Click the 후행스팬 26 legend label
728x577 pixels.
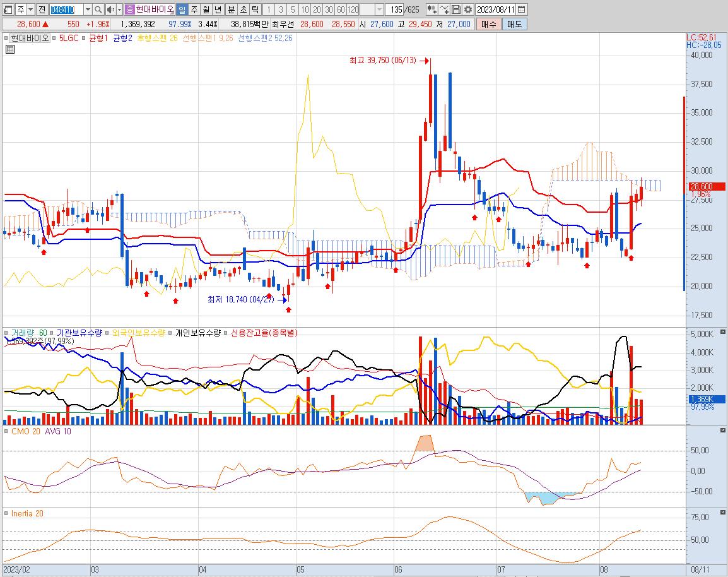pos(157,38)
